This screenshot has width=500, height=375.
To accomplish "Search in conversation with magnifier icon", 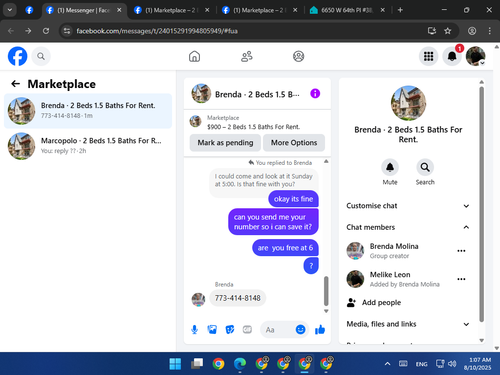I will click(x=425, y=167).
